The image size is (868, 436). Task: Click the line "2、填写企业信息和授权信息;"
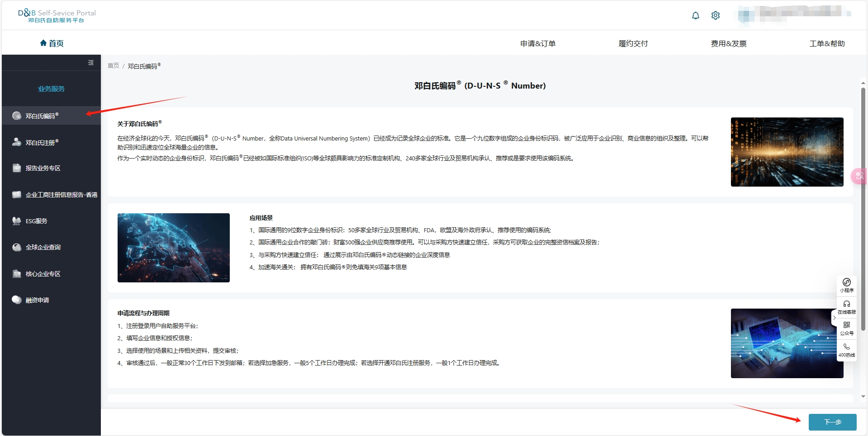155,338
